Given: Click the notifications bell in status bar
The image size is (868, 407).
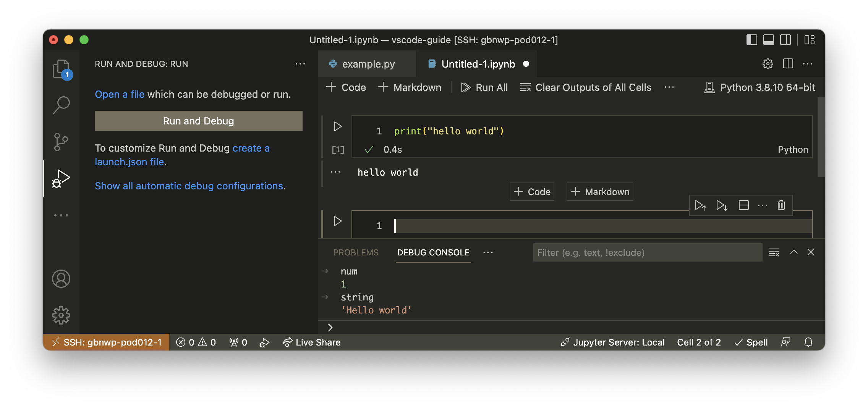Looking at the screenshot, I should (x=808, y=342).
